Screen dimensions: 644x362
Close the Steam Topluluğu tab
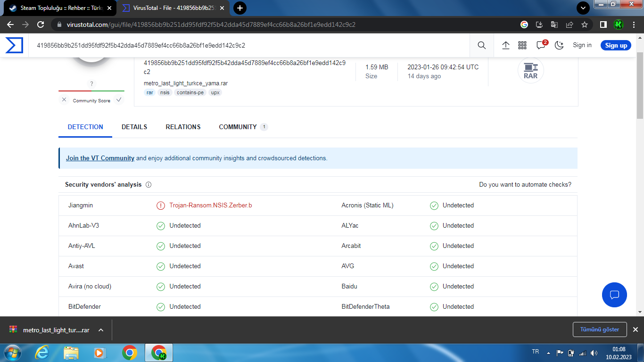(109, 8)
